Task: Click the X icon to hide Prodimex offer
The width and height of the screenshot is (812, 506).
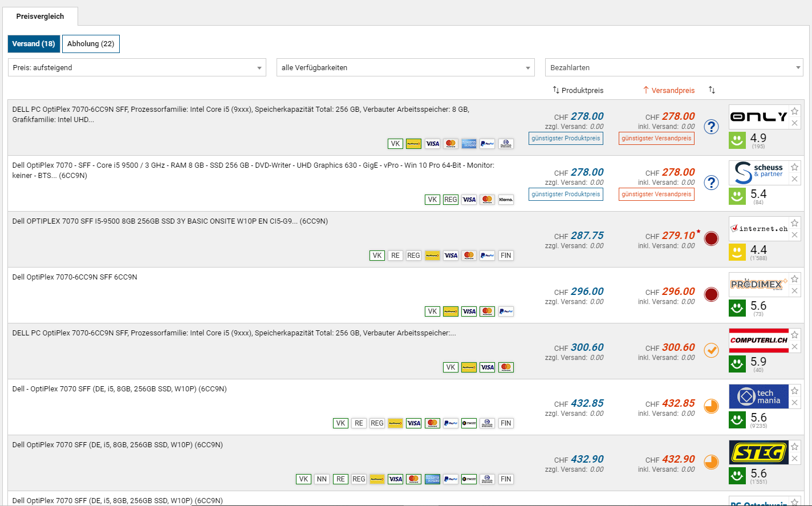Action: coord(794,291)
